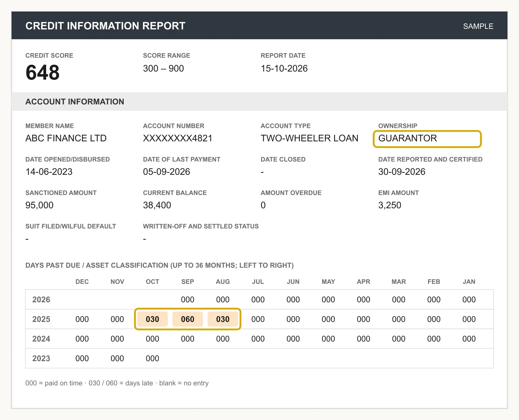Image resolution: width=519 pixels, height=420 pixels.
Task: Click the SEP column header
Action: click(x=188, y=282)
